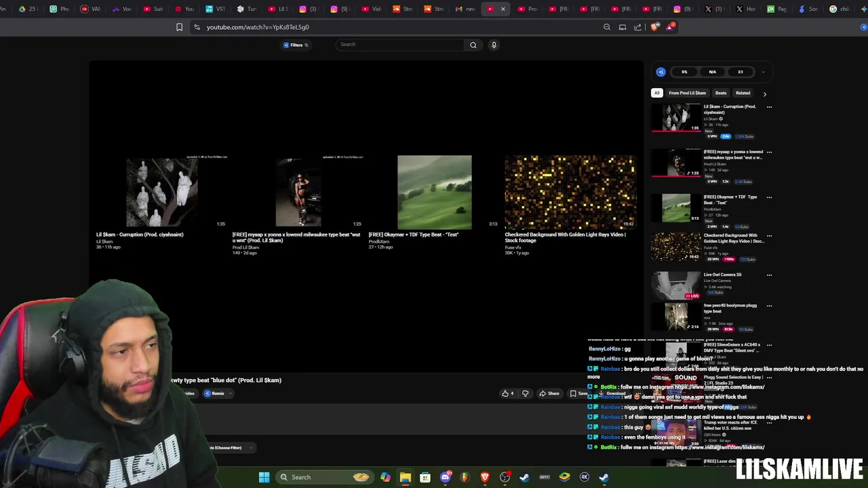868x488 pixels.
Task: Open options for Checkered Background sidebar video
Action: pyautogui.click(x=769, y=236)
